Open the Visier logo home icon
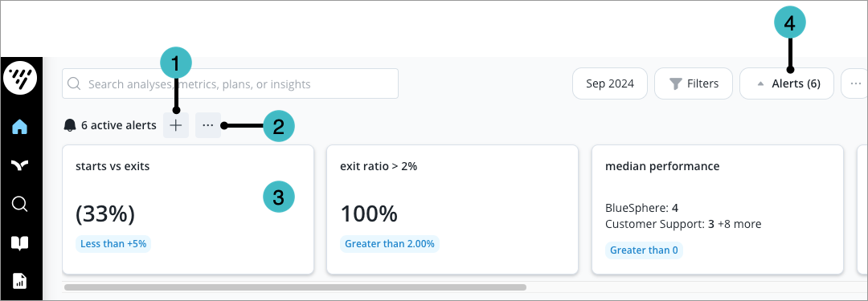Screen dimensions: 868x301 tap(20, 78)
